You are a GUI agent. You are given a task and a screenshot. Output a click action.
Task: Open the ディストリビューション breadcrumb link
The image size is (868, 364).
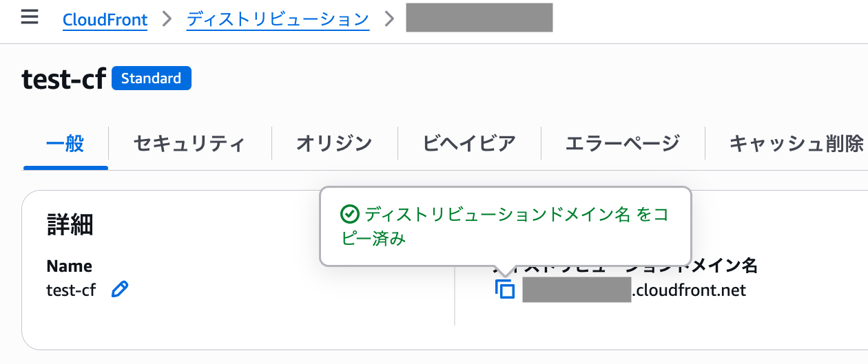[x=278, y=19]
